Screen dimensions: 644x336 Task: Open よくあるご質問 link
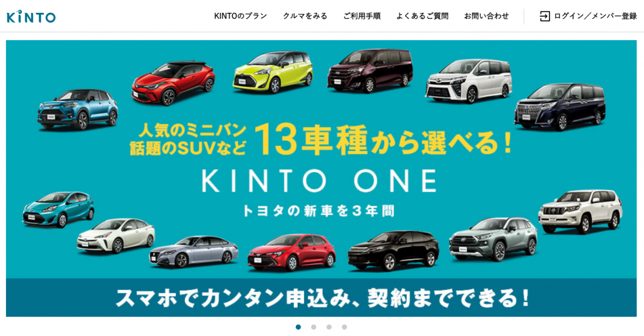(422, 16)
